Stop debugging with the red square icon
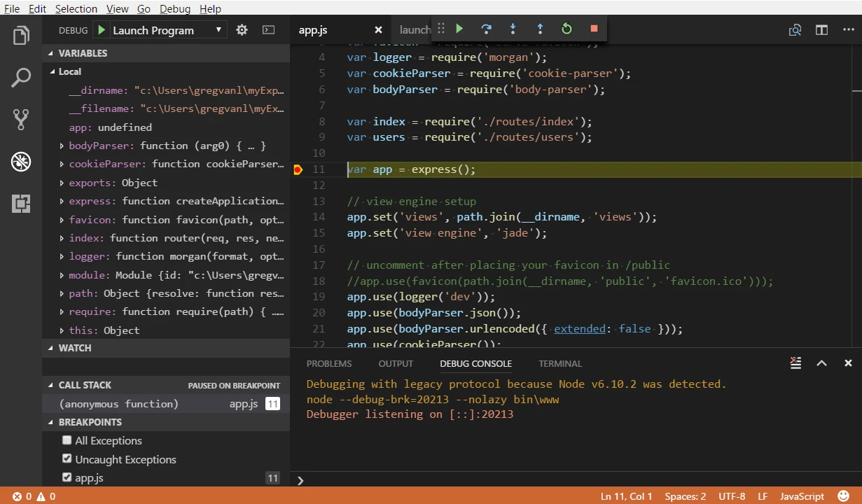 tap(593, 29)
